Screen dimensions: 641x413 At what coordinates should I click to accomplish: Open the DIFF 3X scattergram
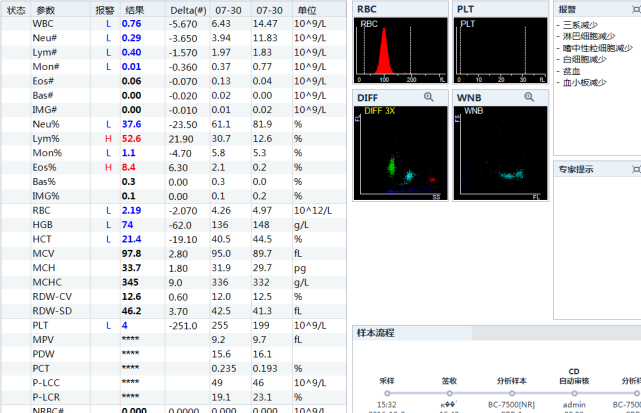(400, 153)
